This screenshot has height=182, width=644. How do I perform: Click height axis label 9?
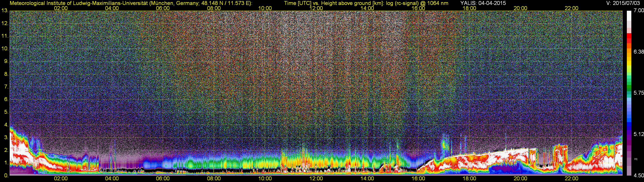(x=6, y=61)
